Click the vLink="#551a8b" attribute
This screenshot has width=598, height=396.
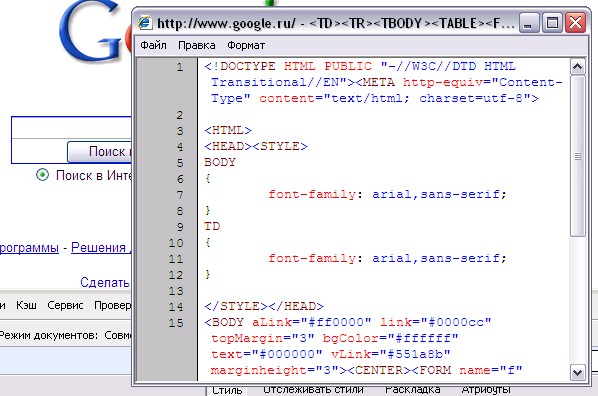point(391,354)
